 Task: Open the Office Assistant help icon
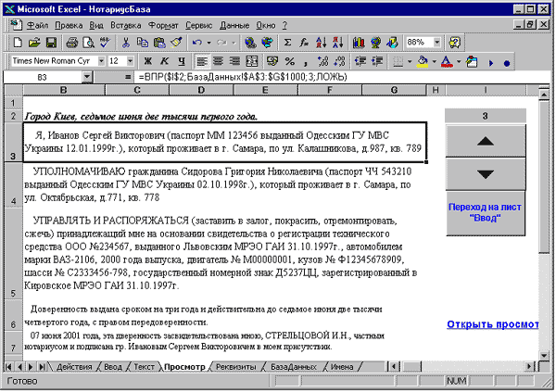(x=455, y=43)
